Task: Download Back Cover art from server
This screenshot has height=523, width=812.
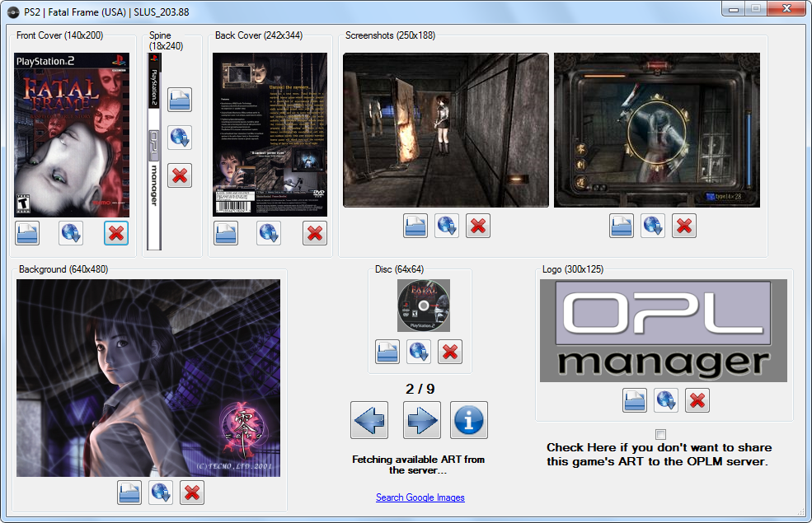Action: pyautogui.click(x=269, y=233)
